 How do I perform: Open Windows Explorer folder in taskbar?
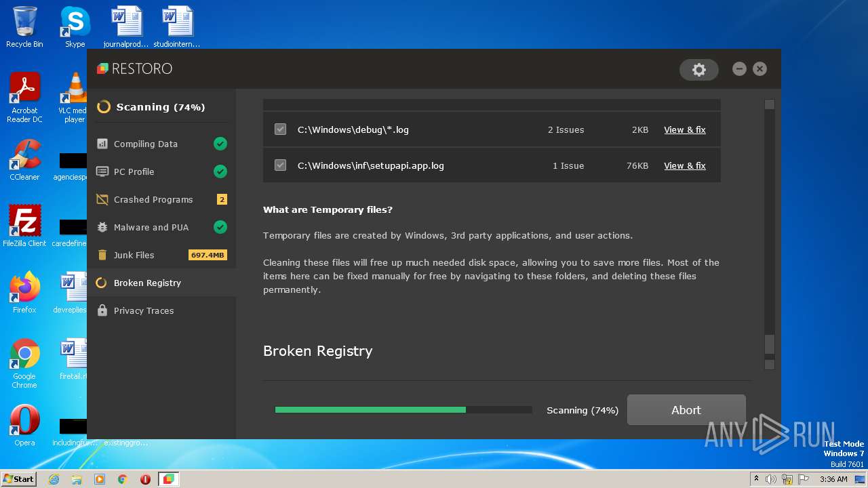point(77,479)
